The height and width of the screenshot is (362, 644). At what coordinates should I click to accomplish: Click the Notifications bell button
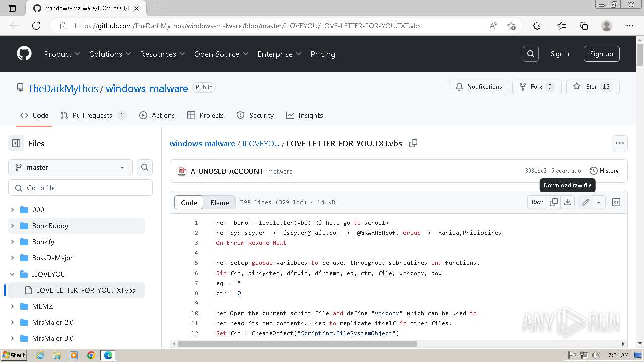(x=478, y=87)
